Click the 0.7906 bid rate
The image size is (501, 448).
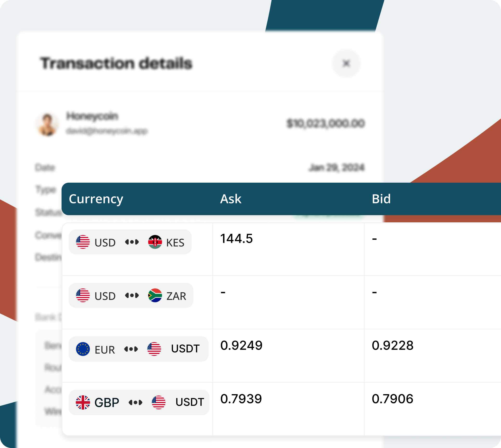[392, 399]
